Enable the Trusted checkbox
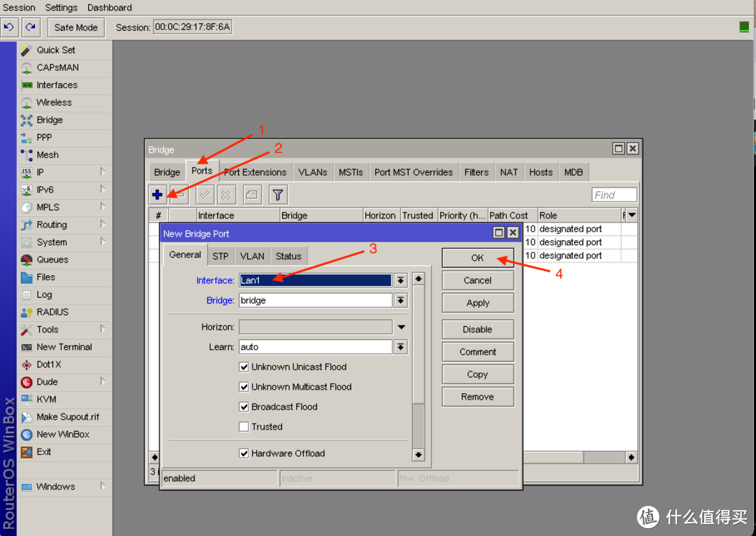This screenshot has width=756, height=536. [x=244, y=427]
